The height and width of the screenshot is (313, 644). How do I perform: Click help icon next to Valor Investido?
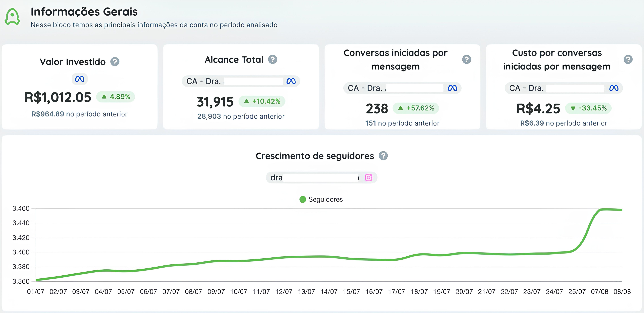115,61
